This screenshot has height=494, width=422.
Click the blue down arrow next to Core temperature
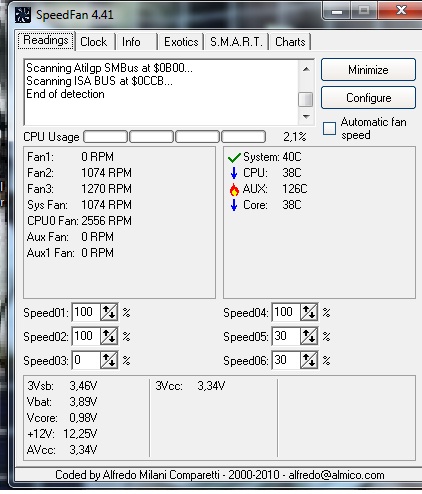[x=234, y=205]
